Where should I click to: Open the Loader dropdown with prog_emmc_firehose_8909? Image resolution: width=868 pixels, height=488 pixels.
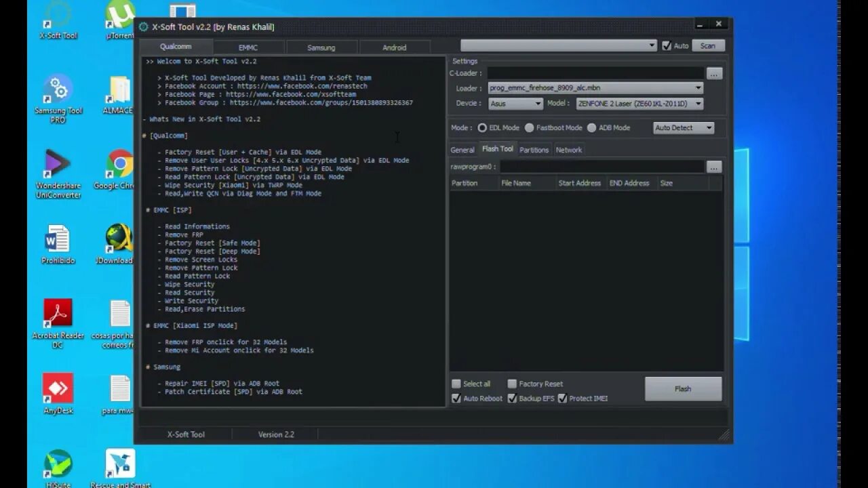pos(595,88)
